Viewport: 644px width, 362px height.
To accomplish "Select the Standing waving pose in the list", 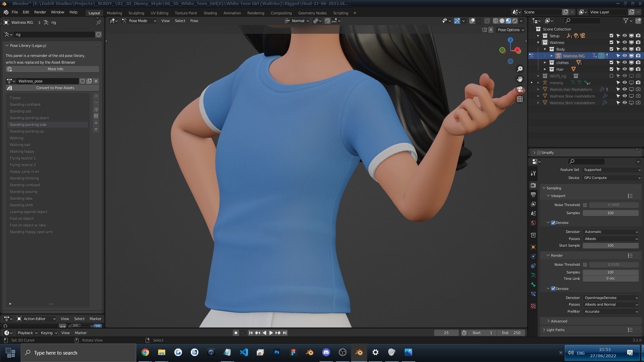I will coord(48,192).
